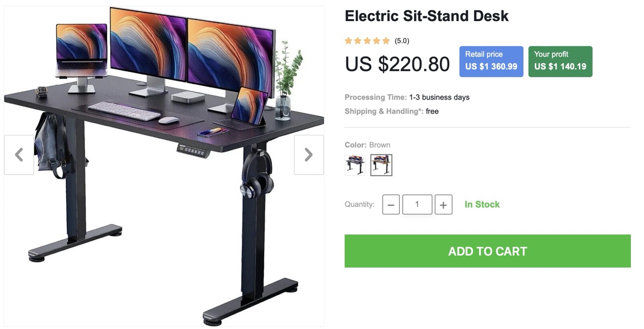Select the black desk color thumbnail
Image resolution: width=644 pixels, height=329 pixels.
[x=355, y=165]
